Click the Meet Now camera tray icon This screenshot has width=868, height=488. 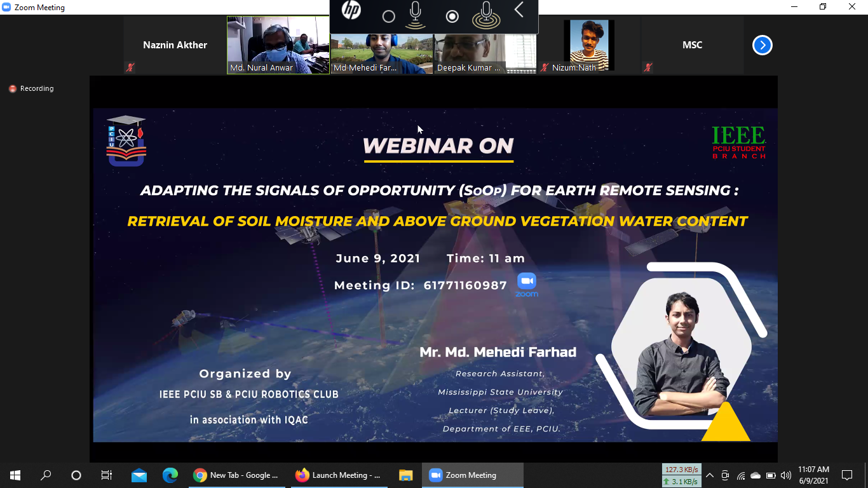(x=725, y=475)
